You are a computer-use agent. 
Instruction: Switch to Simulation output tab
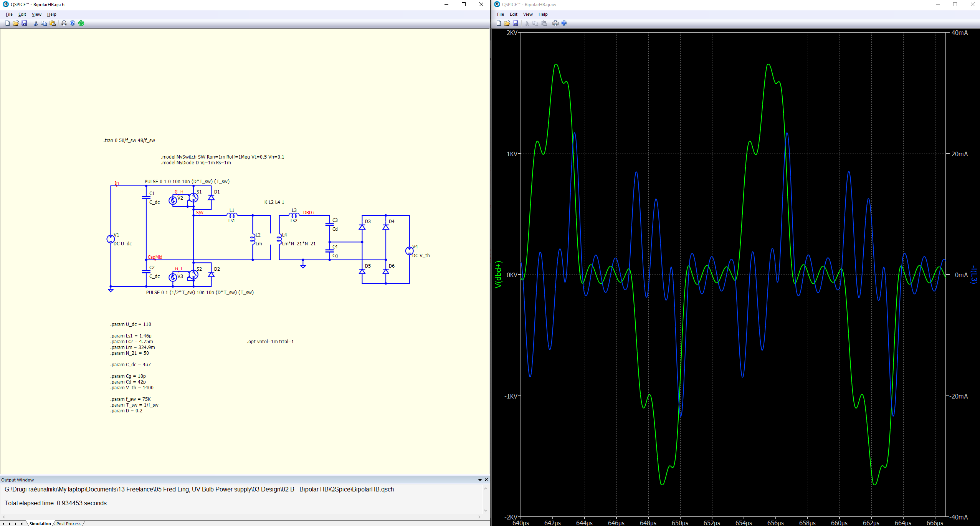40,524
